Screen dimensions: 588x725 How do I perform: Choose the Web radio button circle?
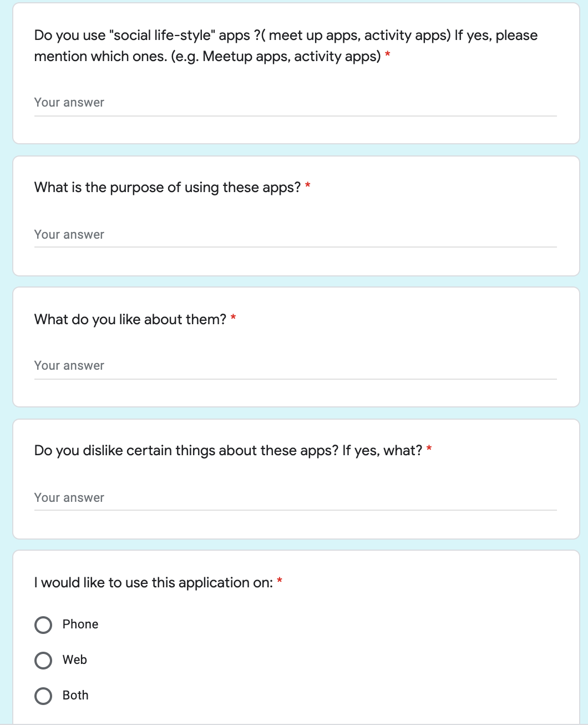click(x=43, y=661)
